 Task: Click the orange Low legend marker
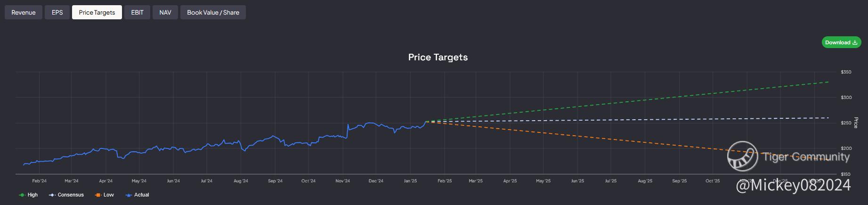click(x=97, y=195)
